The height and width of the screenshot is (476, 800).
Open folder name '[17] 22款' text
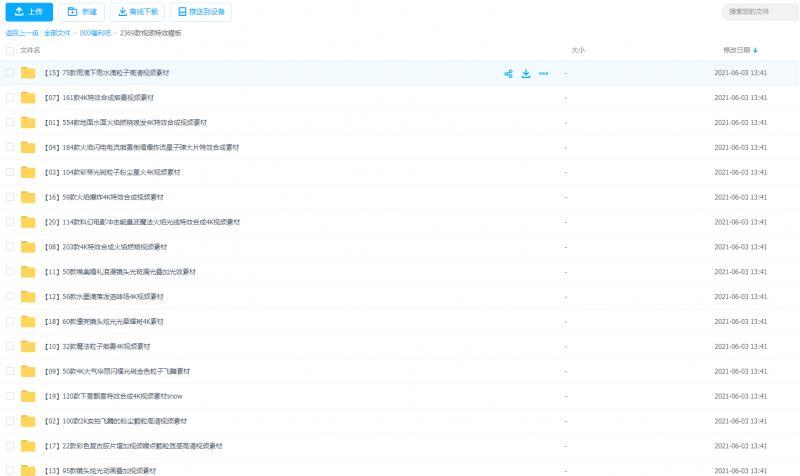tap(133, 446)
